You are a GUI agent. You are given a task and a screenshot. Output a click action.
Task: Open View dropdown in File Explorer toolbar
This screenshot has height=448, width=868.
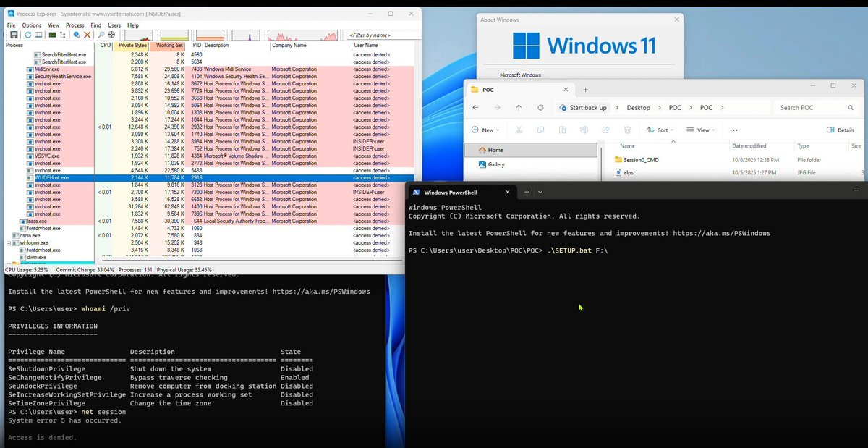pos(700,130)
